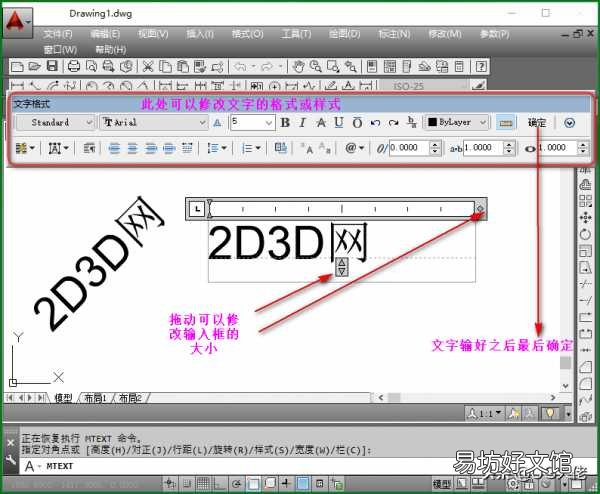Click the paragraph settings icon

click(89, 148)
